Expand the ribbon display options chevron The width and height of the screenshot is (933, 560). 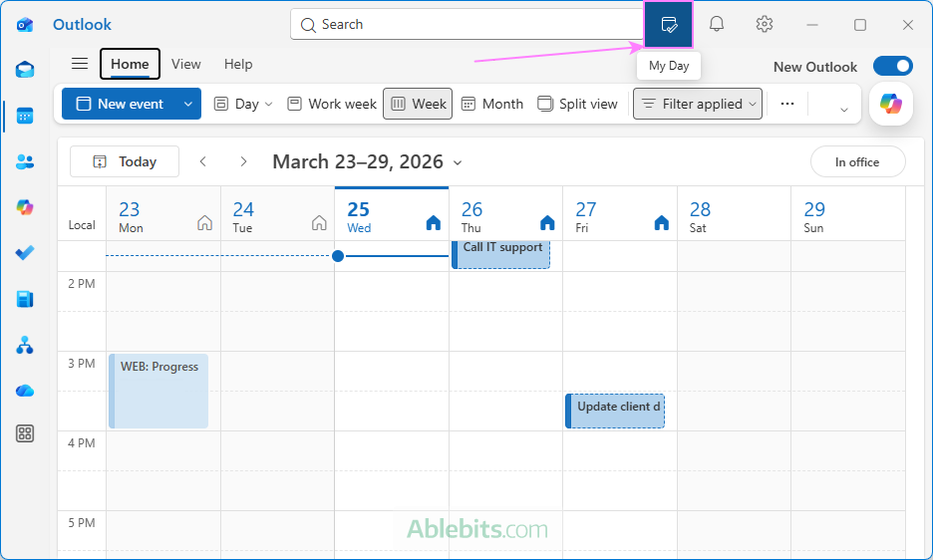843,110
